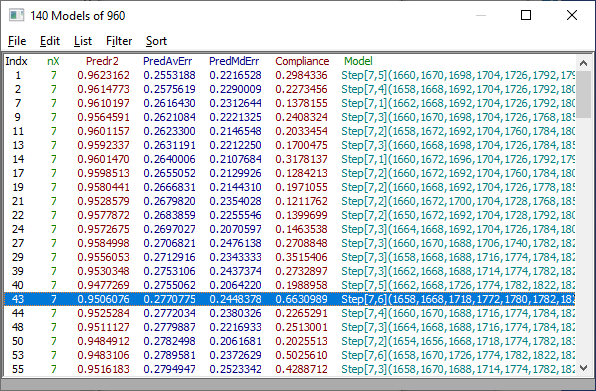Viewport: 596px width, 391px height.
Task: Open the List menu
Action: click(83, 41)
